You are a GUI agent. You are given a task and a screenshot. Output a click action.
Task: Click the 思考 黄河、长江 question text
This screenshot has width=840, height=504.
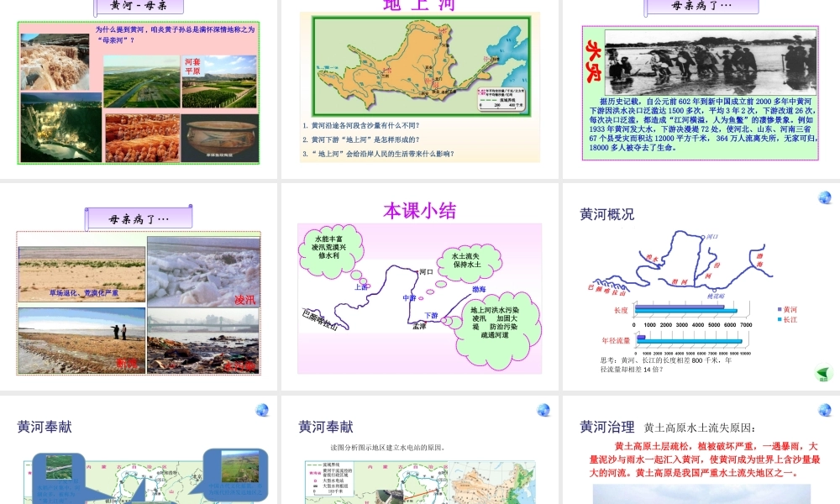click(666, 365)
